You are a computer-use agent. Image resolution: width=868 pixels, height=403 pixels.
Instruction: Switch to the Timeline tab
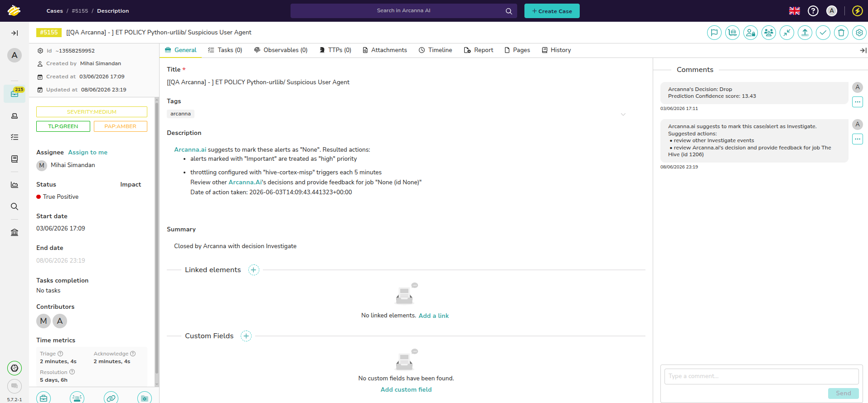coord(436,50)
